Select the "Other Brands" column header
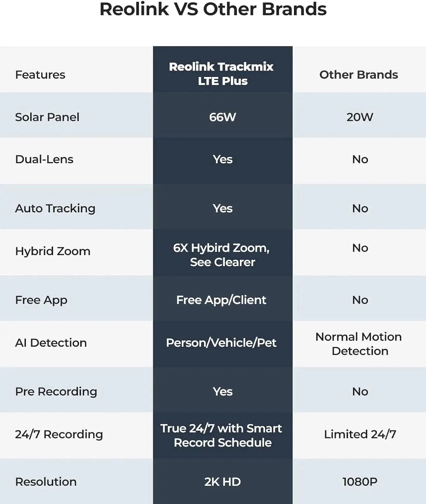This screenshot has height=504, width=426. click(358, 75)
